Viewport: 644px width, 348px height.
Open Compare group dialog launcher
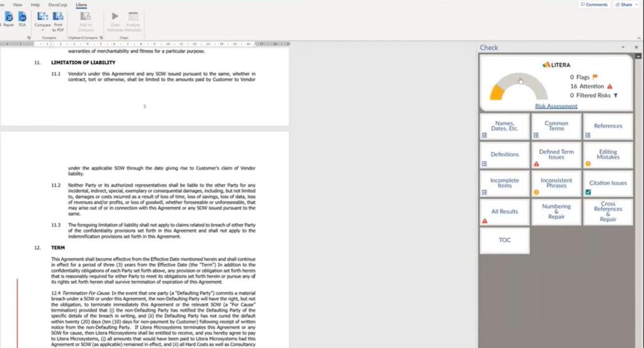tap(29, 38)
